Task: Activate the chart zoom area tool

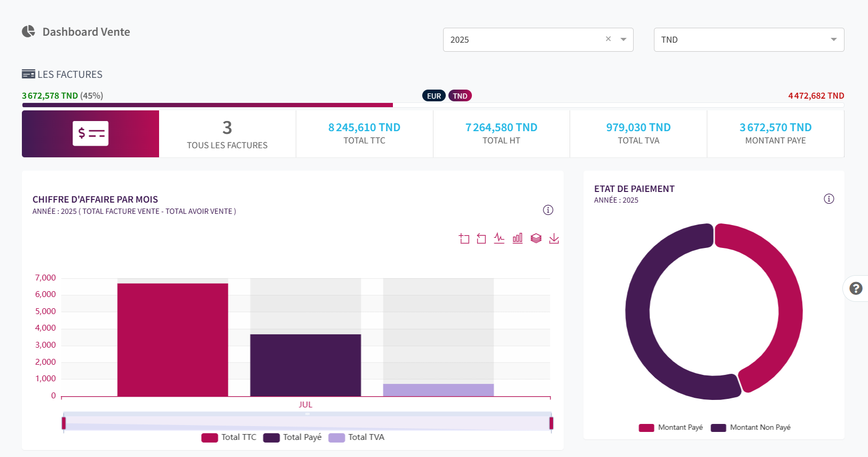Action: pyautogui.click(x=464, y=238)
